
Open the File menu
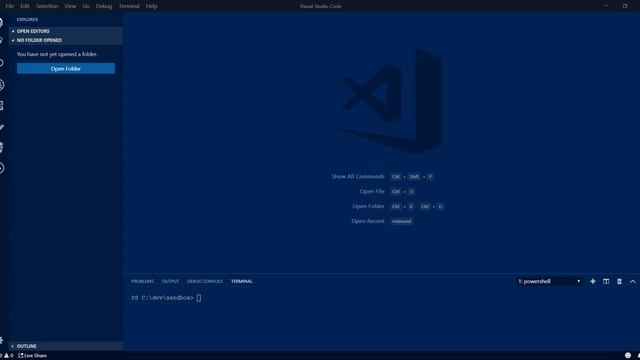pos(10,6)
